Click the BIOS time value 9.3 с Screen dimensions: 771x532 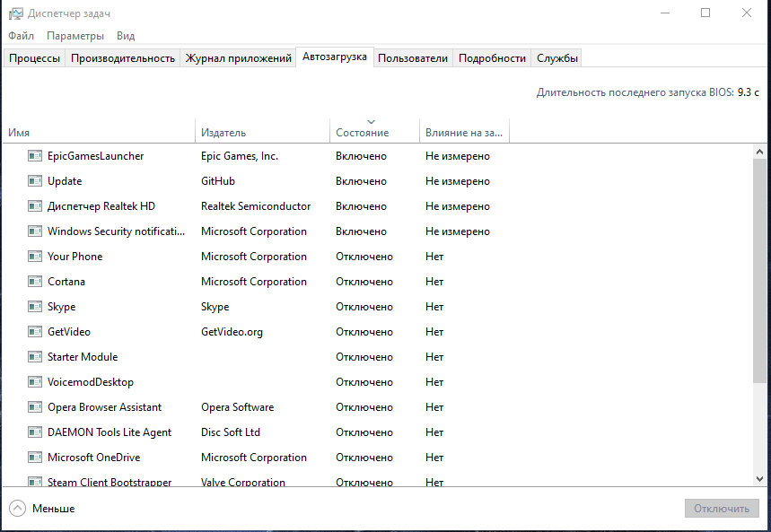[748, 92]
